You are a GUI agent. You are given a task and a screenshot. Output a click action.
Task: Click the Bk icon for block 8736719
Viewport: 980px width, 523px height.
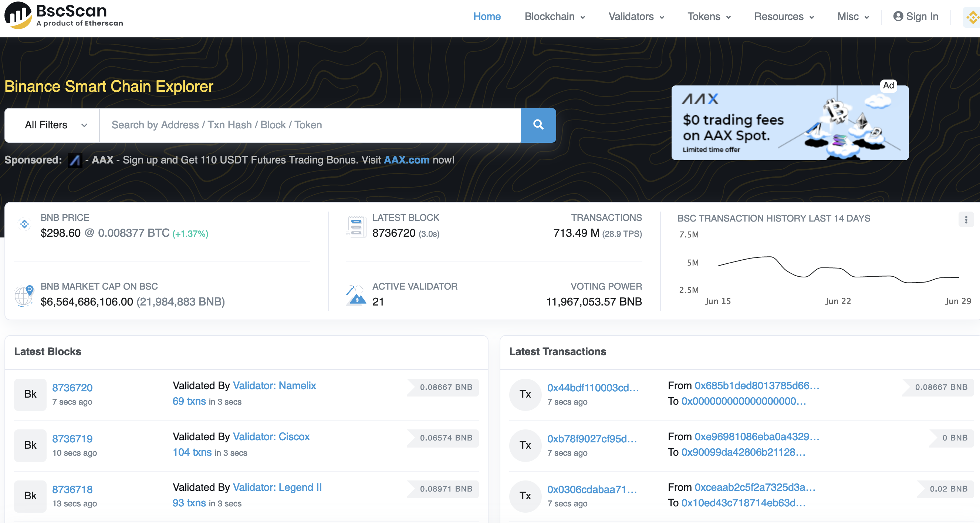(x=30, y=445)
